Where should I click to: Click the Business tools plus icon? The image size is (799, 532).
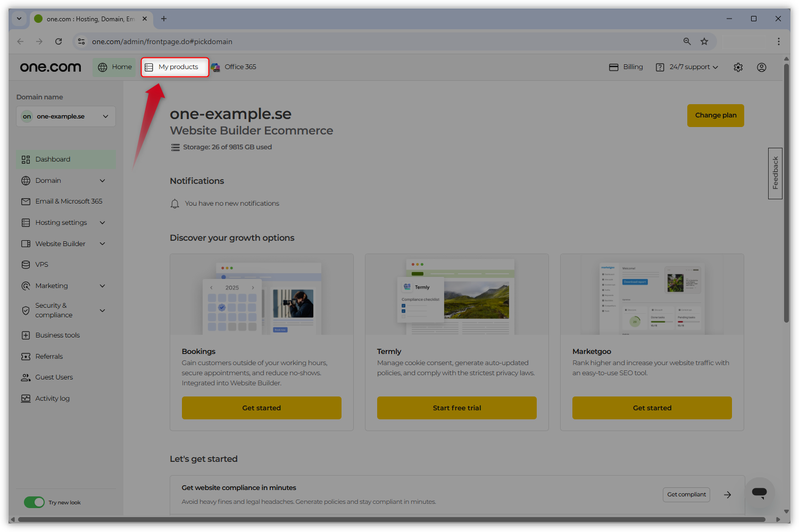26,335
